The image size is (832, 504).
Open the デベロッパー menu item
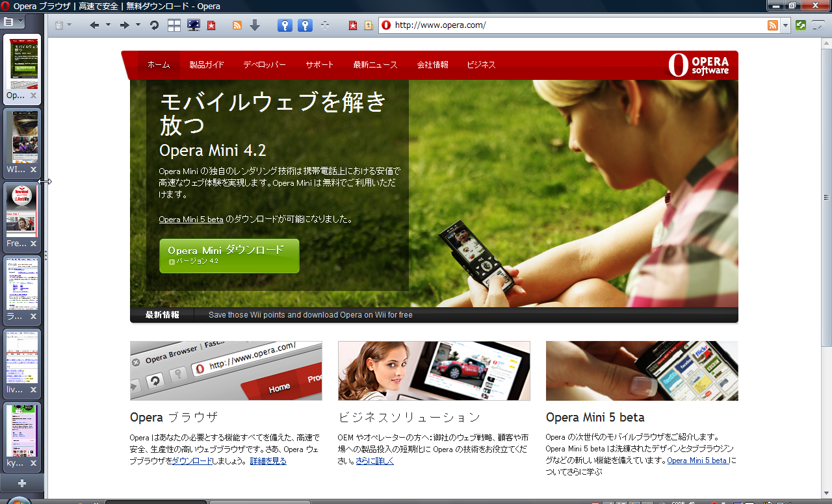pyautogui.click(x=265, y=65)
